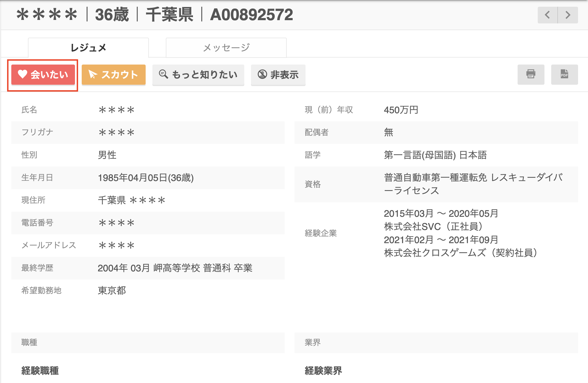This screenshot has height=383, width=588.
Task: Click the hide icon on 非表示
Action: (x=262, y=74)
